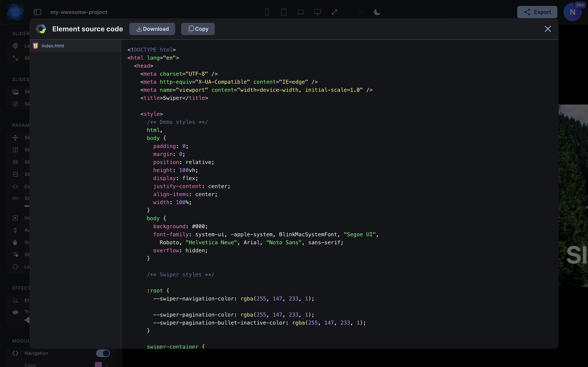
Task: Select the tablet landscape viewport icon
Action: pyautogui.click(x=301, y=12)
